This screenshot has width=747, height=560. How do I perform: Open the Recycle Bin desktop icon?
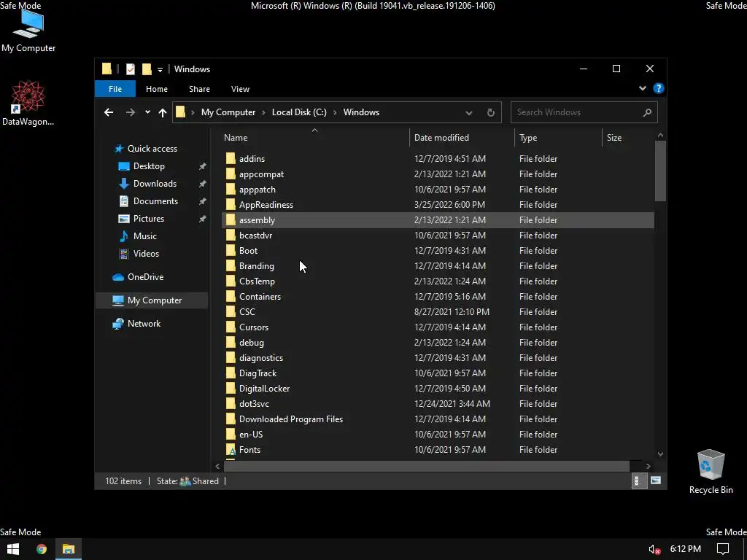pos(711,472)
